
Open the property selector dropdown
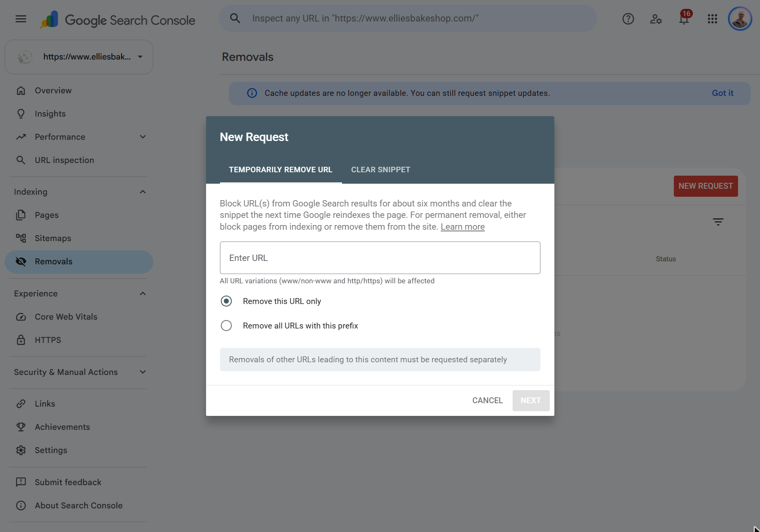[79, 57]
